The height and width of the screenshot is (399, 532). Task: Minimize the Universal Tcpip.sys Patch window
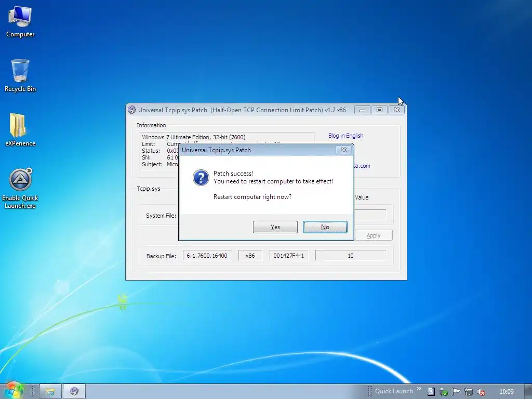click(x=362, y=110)
